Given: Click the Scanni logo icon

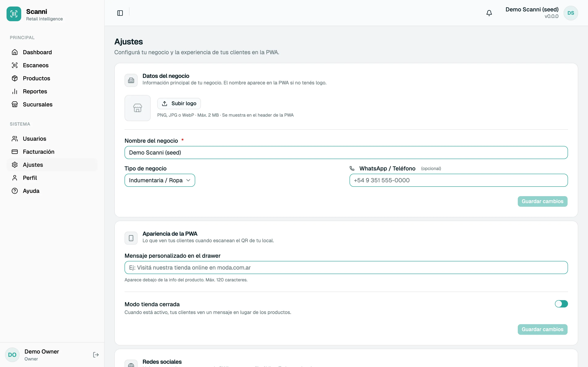Looking at the screenshot, I should (x=14, y=14).
